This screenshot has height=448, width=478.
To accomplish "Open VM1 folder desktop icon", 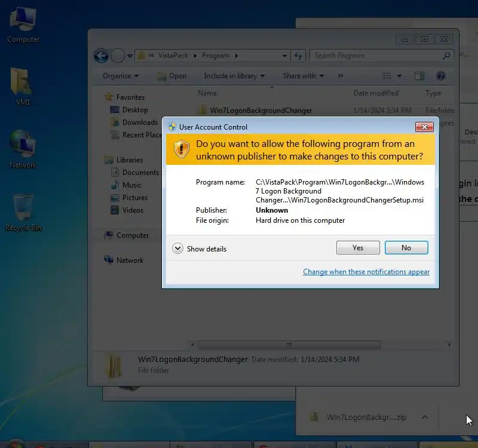I will (x=22, y=87).
